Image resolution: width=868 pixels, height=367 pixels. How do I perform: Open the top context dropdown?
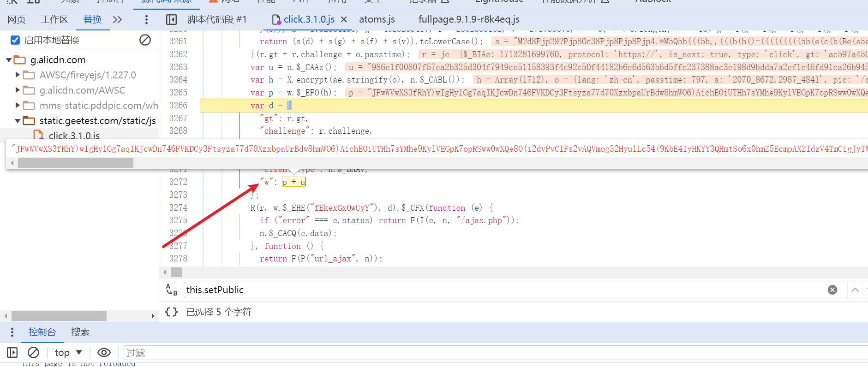point(68,353)
